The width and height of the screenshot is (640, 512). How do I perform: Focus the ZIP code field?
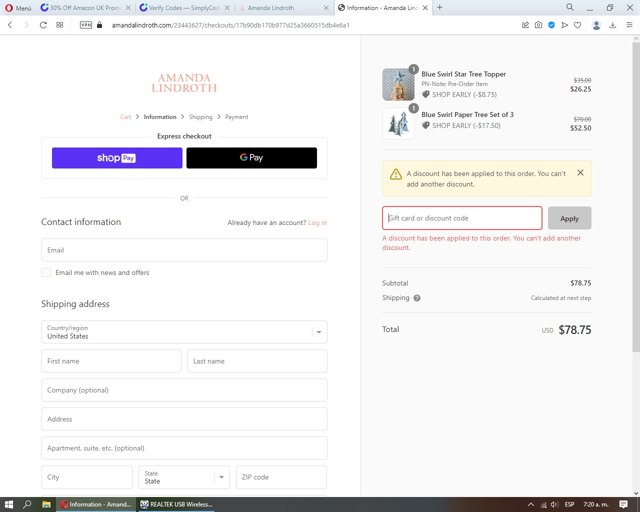tap(282, 477)
